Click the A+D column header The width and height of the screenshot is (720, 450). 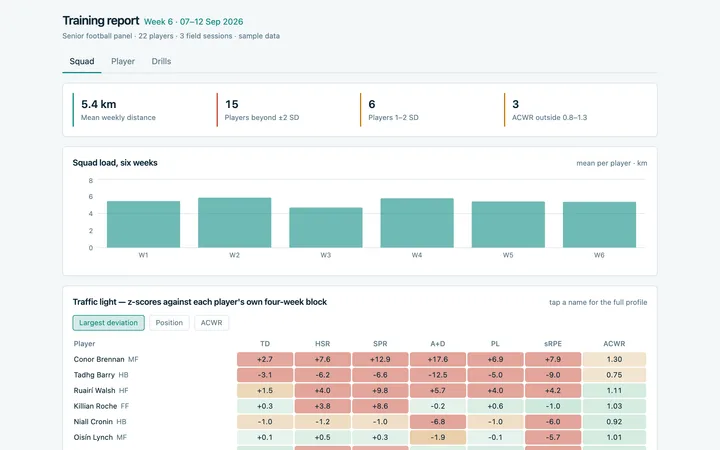[438, 344]
